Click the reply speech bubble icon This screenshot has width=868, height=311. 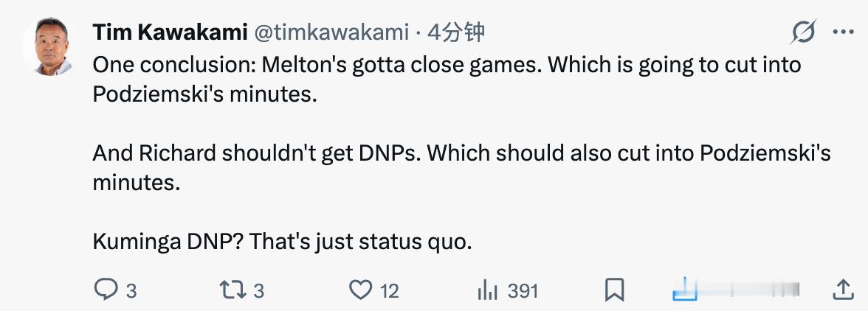point(106,290)
